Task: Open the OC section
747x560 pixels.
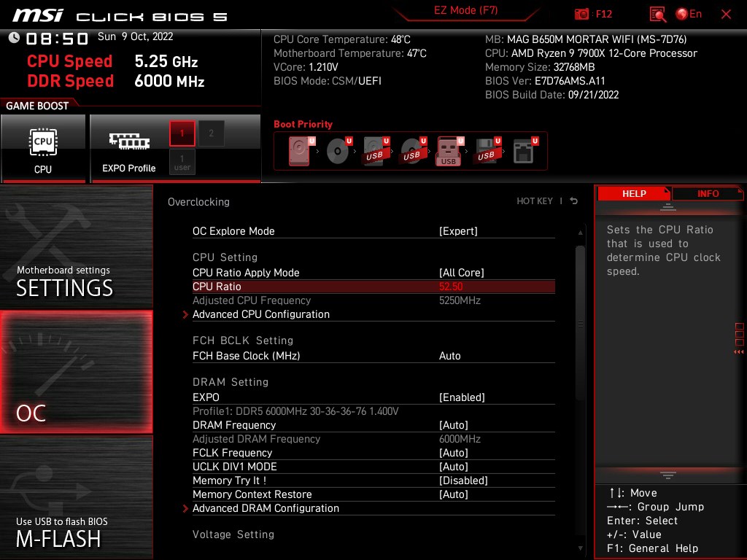Action: (x=76, y=372)
